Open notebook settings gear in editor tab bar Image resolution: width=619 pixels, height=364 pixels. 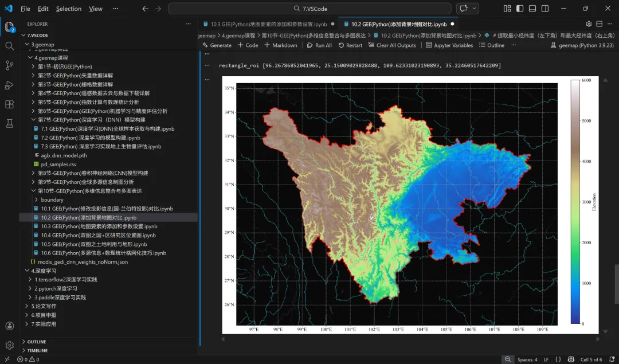pos(589,24)
